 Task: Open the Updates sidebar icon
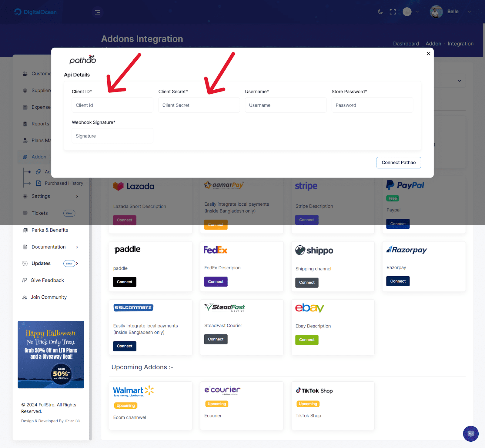tap(25, 264)
